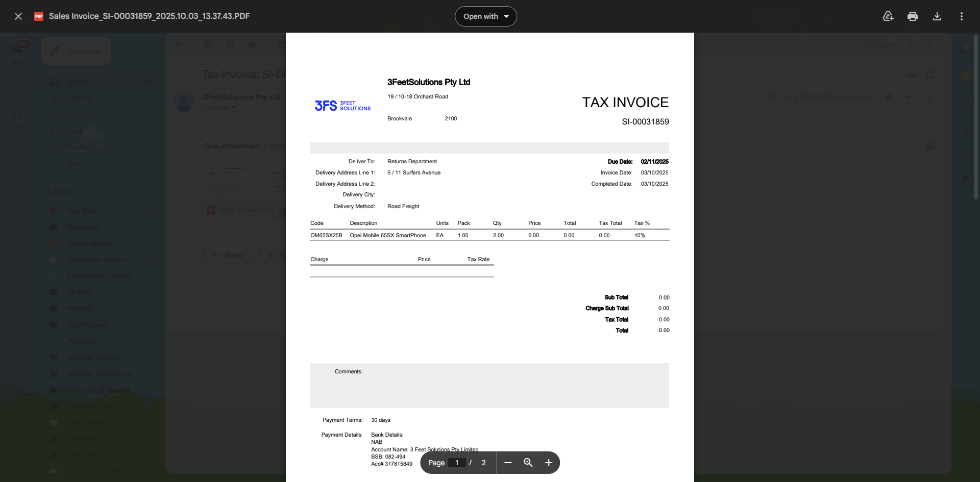Viewport: 980px width, 482px height.
Task: Open Google Calendar side panel
Action: (966, 47)
